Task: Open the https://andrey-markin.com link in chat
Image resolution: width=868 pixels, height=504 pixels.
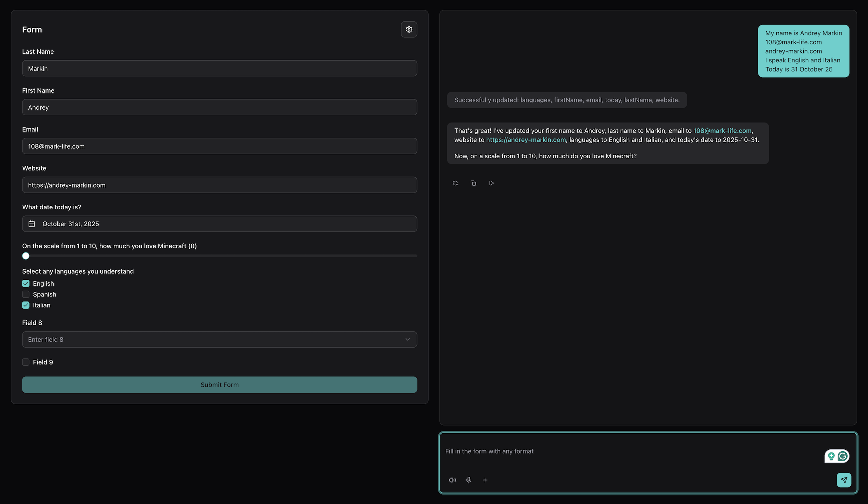Action: point(526,140)
